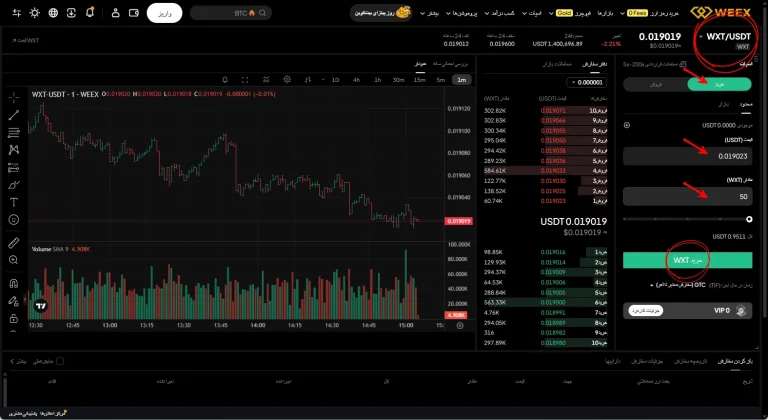The width and height of the screenshot is (768, 420).
Task: Open the VIP 0 fee details button
Action: click(646, 311)
